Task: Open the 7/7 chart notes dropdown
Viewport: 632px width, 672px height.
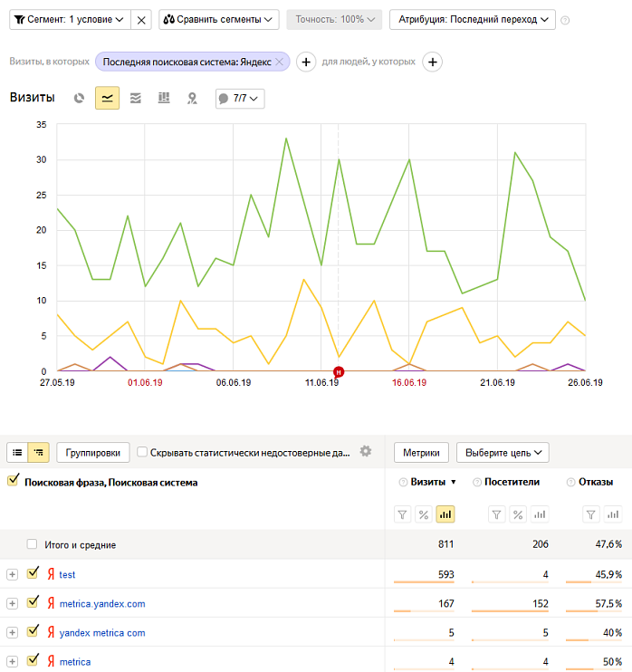Action: (240, 99)
